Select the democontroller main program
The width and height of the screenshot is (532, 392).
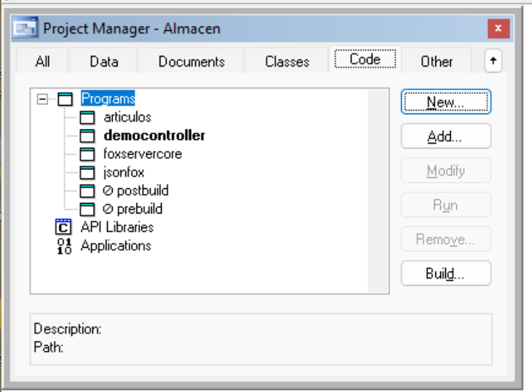coord(155,135)
